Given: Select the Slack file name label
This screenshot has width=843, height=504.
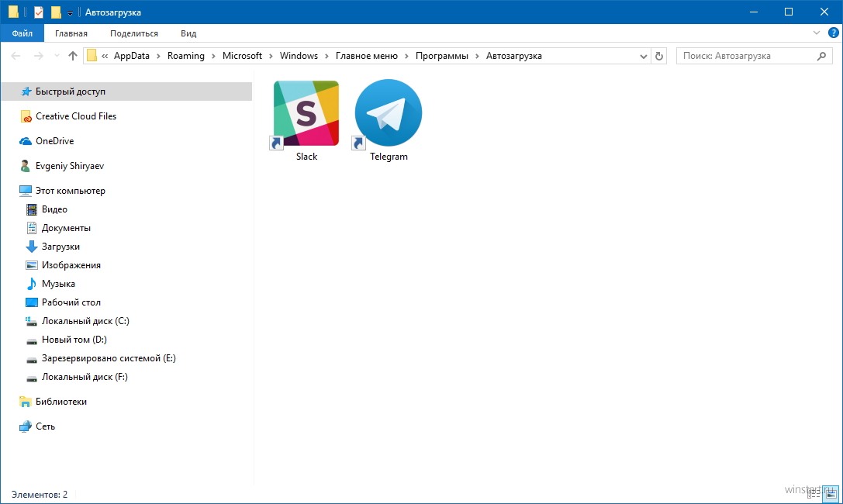Looking at the screenshot, I should coord(306,157).
